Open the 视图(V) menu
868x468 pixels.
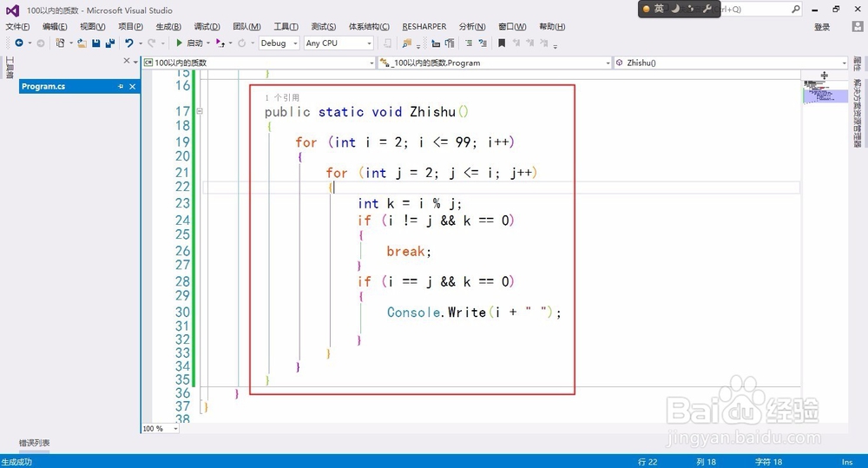click(93, 27)
